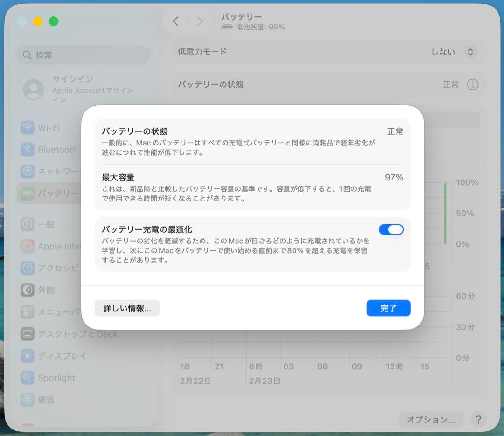Image resolution: width=504 pixels, height=436 pixels.
Task: Open the オプション... menu
Action: [x=430, y=419]
